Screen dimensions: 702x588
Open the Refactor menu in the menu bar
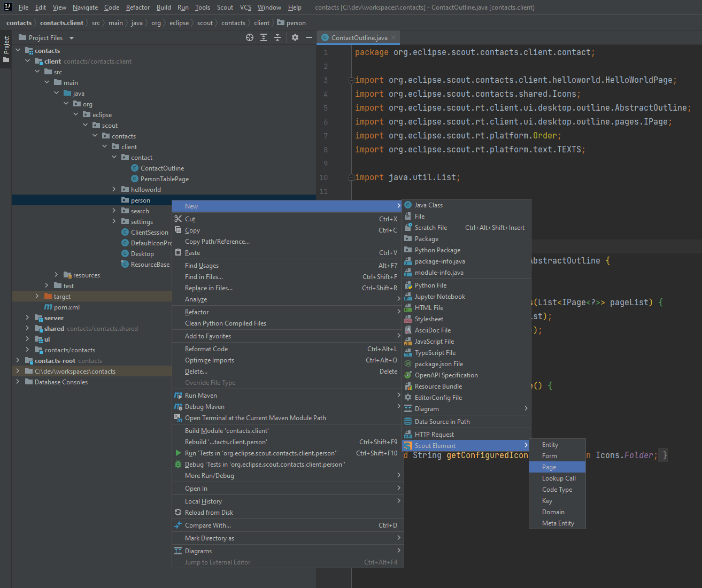(x=137, y=7)
